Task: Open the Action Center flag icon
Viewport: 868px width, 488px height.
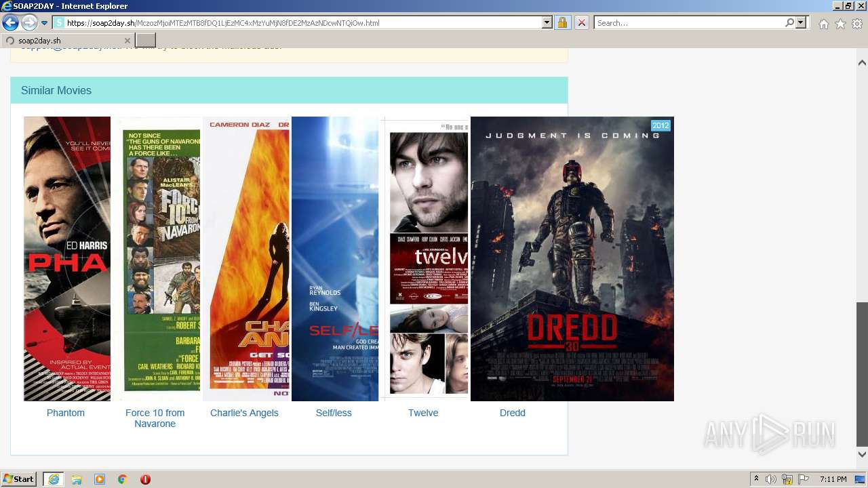Action: [804, 479]
